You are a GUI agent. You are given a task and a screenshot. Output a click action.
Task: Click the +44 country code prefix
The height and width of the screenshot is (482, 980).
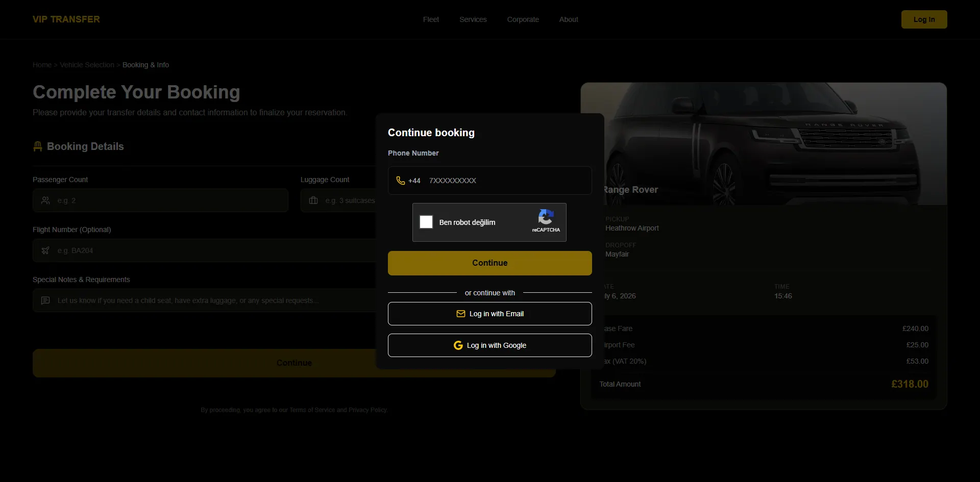(x=414, y=181)
